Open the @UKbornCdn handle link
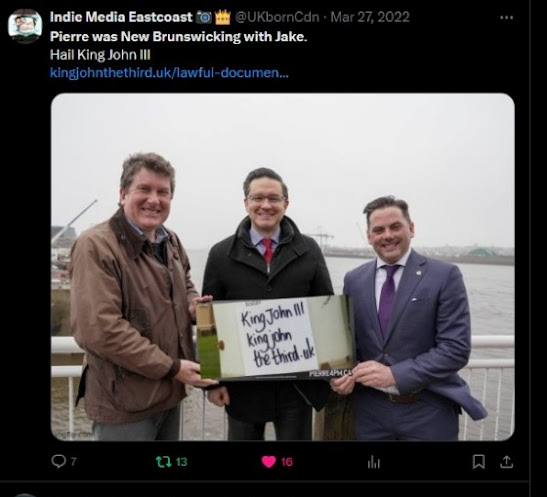The image size is (547, 497). [277, 17]
